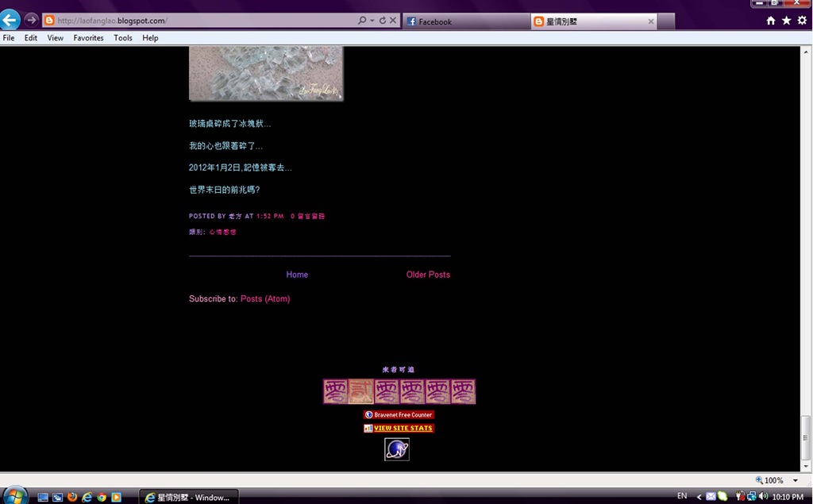Click the 來者可追 counter heading

click(x=399, y=370)
